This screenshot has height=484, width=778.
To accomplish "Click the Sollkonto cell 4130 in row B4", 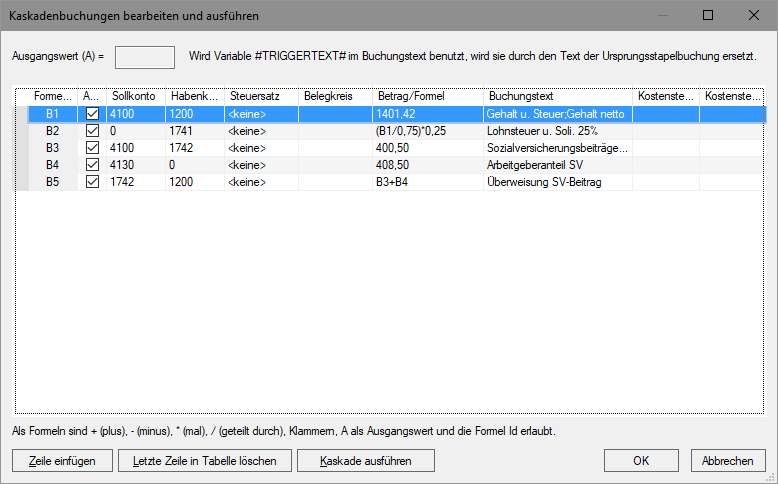I will [135, 165].
